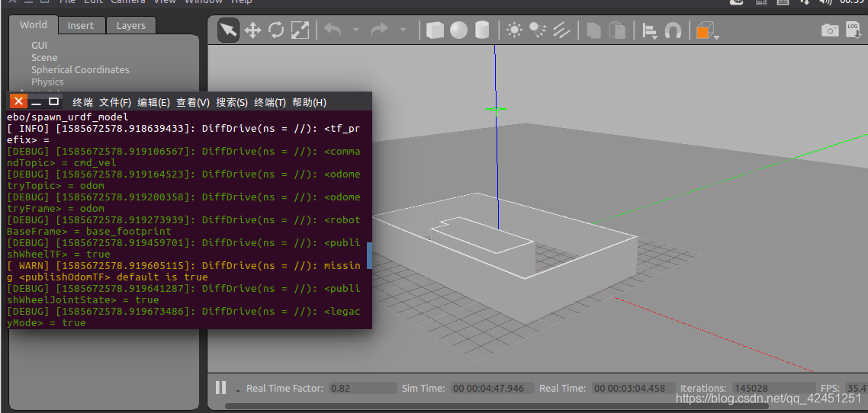
Task: Open the terminal 查看(V) menu
Action: [193, 102]
